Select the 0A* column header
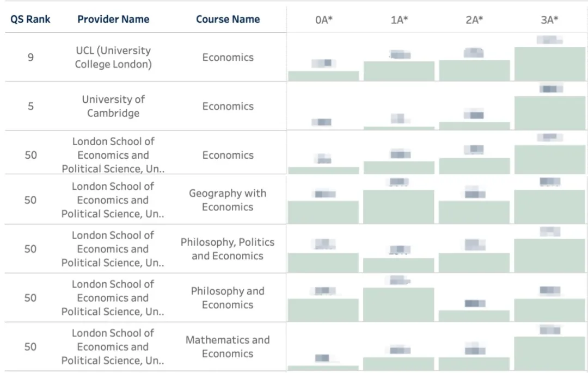 tap(323, 20)
